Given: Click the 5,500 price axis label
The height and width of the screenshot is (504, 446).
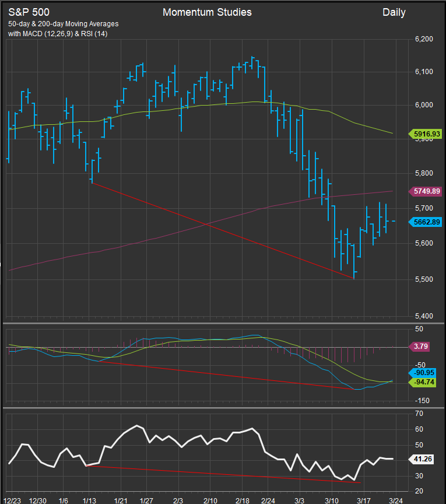Looking at the screenshot, I should (424, 279).
